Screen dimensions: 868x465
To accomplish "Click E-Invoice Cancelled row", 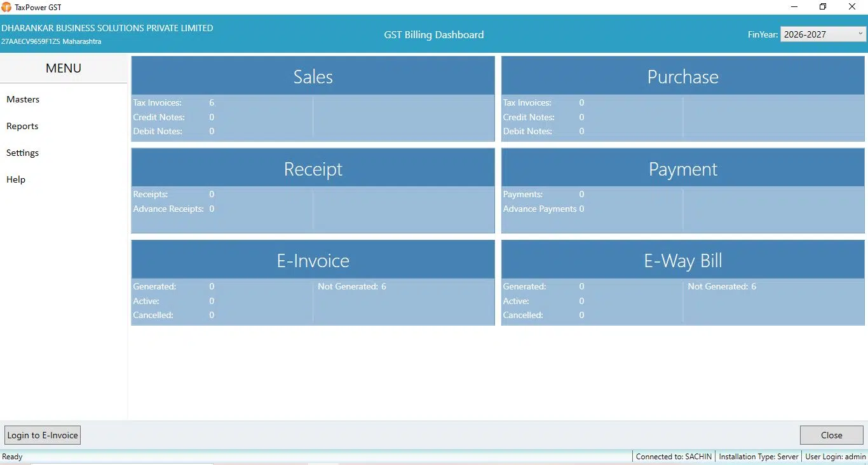I will coord(173,315).
